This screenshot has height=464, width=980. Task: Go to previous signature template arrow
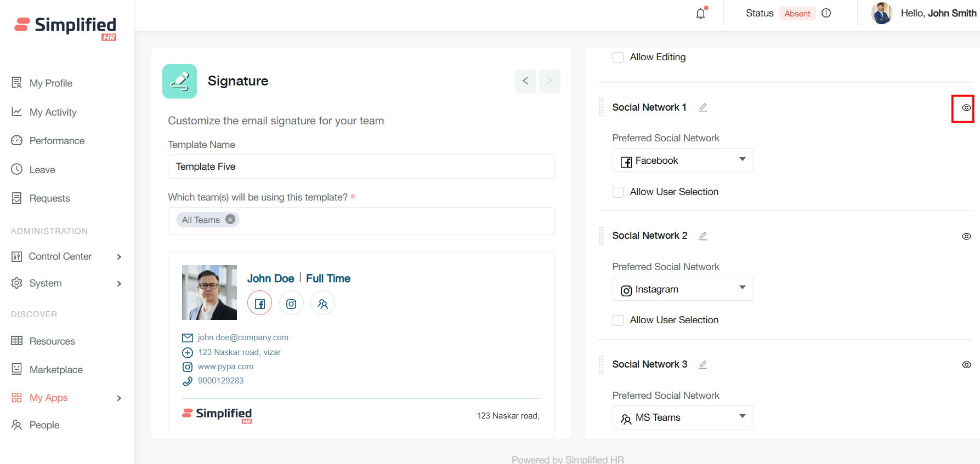[x=525, y=81]
